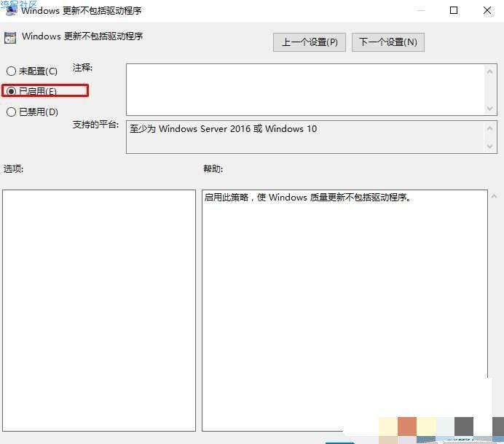Screen dimensions: 504x444
Task: Click the 注释 label
Action: tap(82, 68)
